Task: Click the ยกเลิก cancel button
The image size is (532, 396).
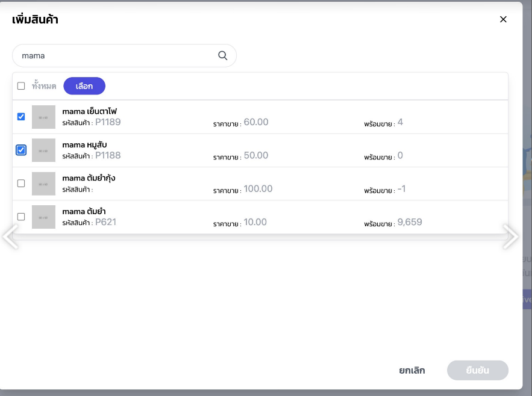Action: pyautogui.click(x=412, y=371)
